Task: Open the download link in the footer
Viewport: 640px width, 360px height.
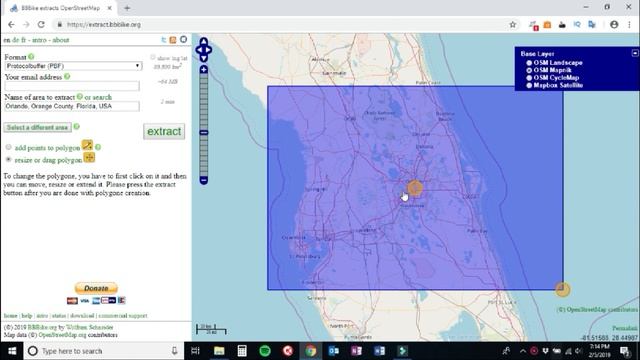Action: tap(82, 316)
